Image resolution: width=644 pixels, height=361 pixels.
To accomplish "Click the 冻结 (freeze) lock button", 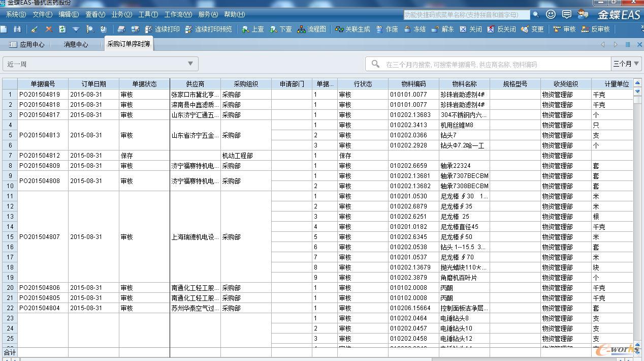I will [x=414, y=29].
